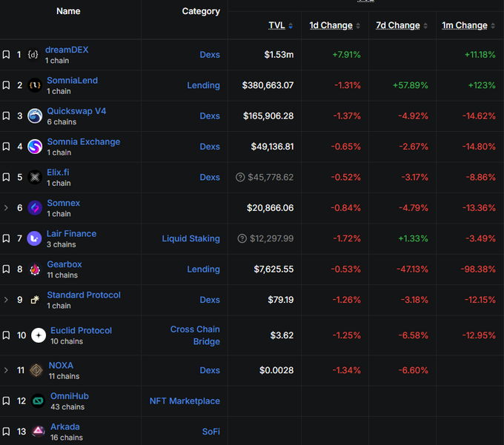
Task: Click the Name column header
Action: [x=68, y=11]
